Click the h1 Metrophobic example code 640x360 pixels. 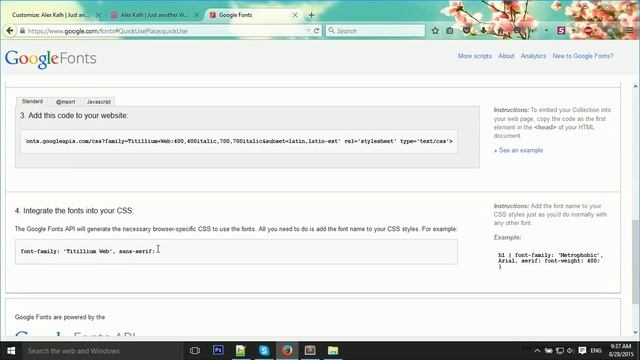tap(550, 261)
